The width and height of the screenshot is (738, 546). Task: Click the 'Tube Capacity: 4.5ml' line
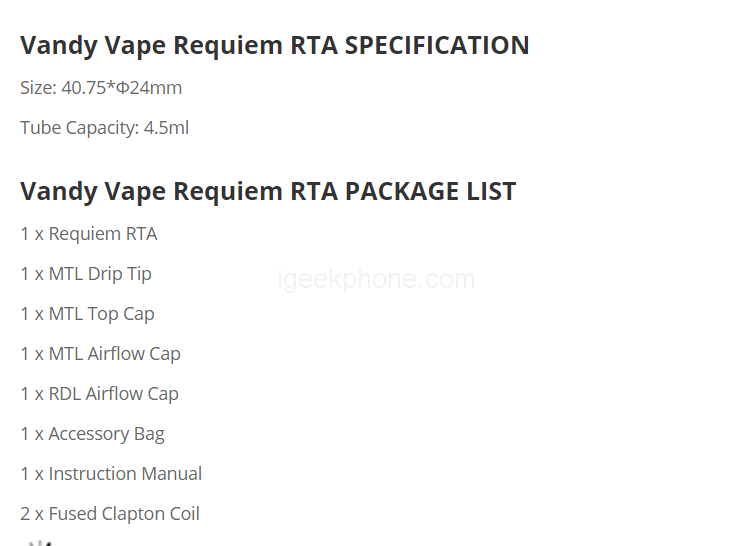104,128
